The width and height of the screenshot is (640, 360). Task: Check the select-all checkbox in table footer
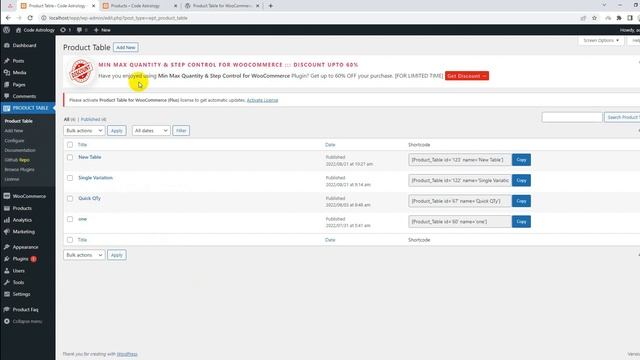pyautogui.click(x=70, y=240)
